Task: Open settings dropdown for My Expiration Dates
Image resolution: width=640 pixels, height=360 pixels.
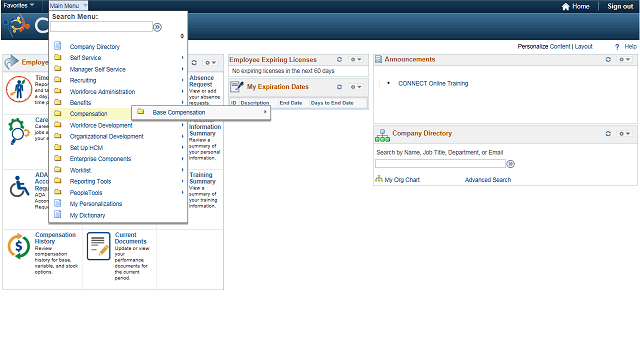Action: point(356,87)
